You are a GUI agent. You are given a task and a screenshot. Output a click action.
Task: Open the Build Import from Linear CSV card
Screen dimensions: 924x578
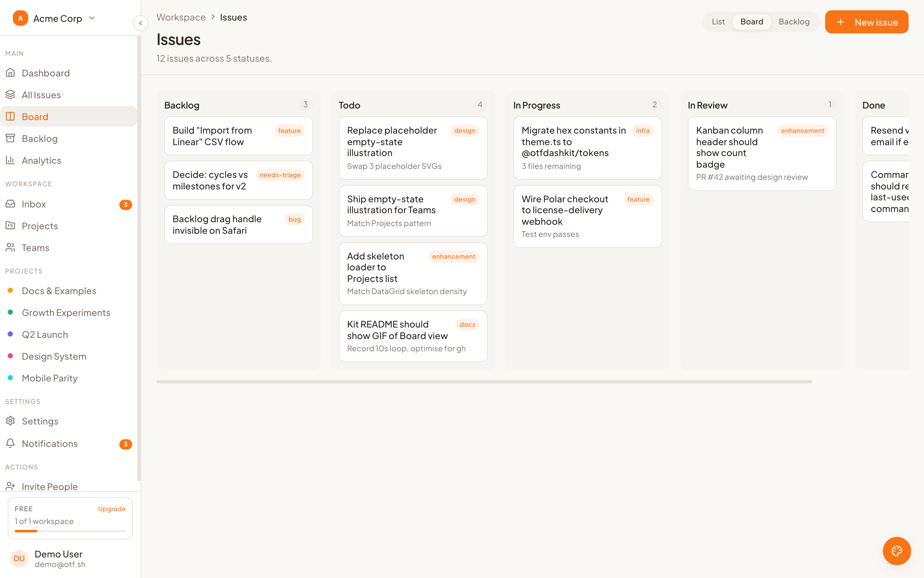239,136
